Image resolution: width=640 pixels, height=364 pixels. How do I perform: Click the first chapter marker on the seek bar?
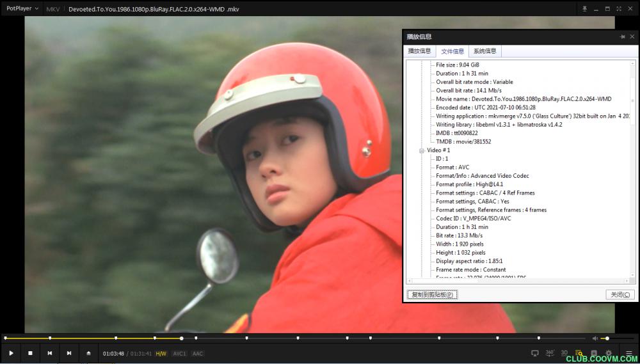[x=5, y=338]
